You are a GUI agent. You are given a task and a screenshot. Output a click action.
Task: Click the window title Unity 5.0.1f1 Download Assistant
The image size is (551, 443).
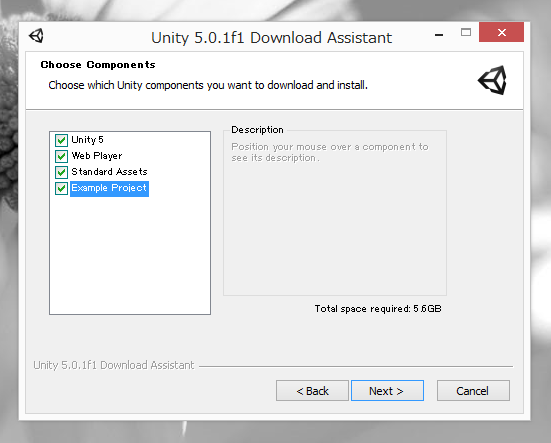(x=271, y=38)
